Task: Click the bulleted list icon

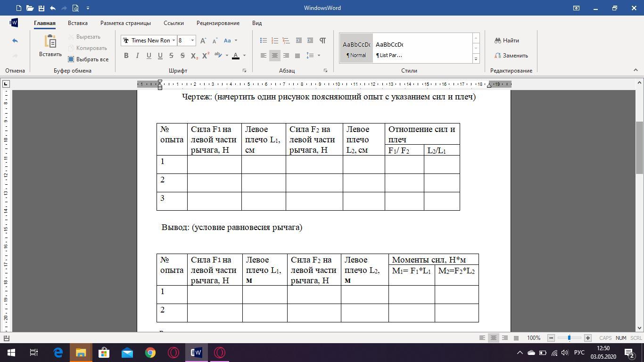Action: 264,41
